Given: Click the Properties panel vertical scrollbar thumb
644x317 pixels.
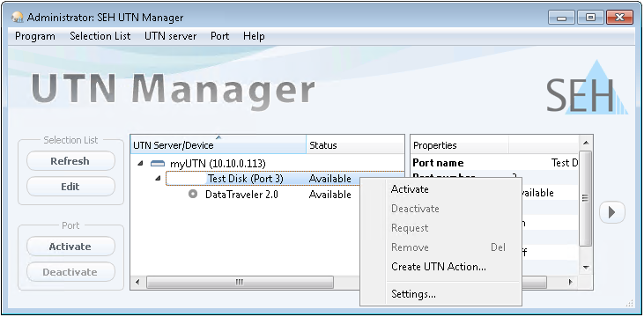Looking at the screenshot, I should click(x=585, y=198).
